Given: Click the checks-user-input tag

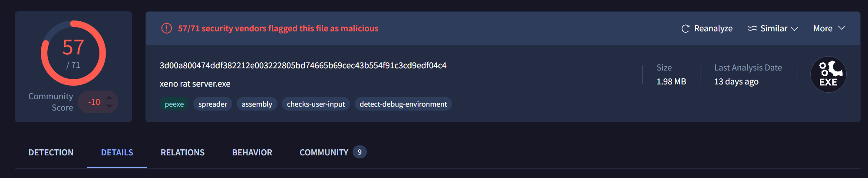Looking at the screenshot, I should click(316, 104).
